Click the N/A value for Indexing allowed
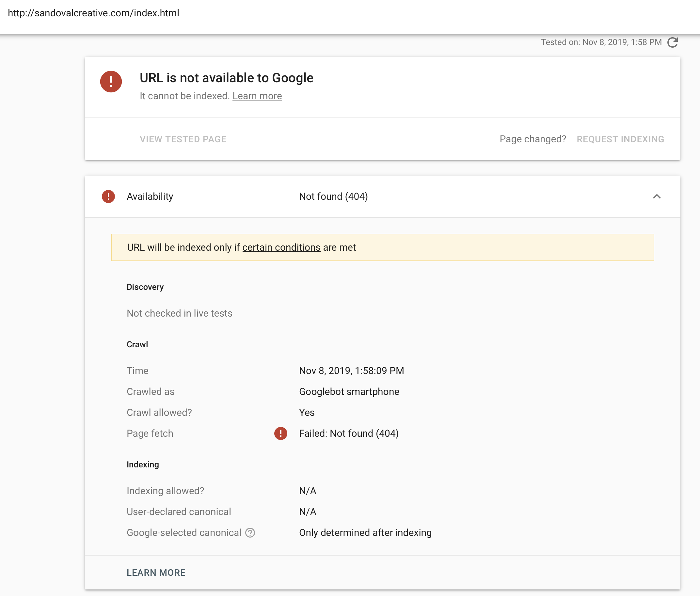 tap(308, 491)
